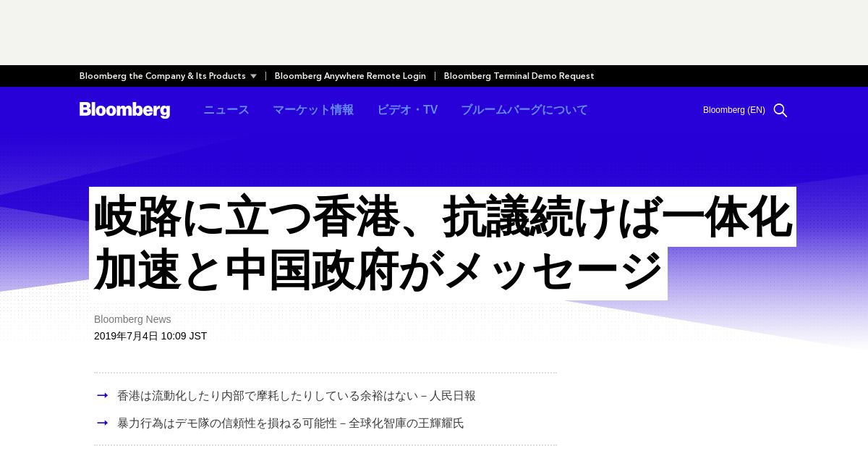Click bullet 香港は流動化したり内部で摩耗 text
The height and width of the screenshot is (456, 868).
point(297,396)
